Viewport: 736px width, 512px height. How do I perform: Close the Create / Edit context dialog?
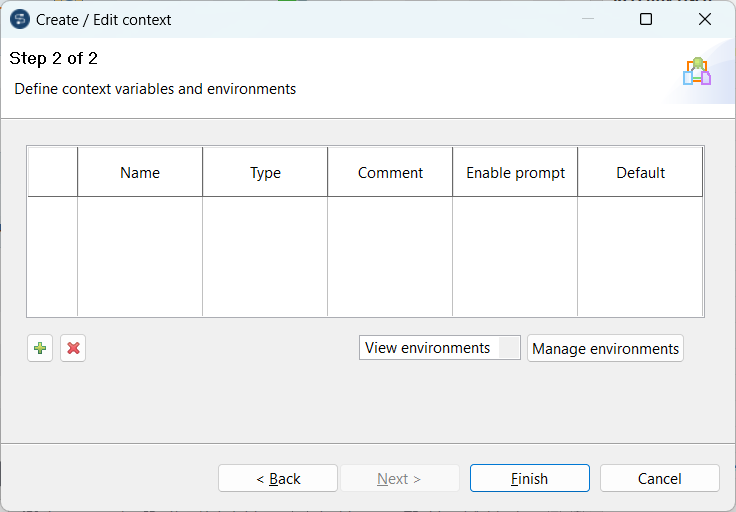tap(705, 19)
